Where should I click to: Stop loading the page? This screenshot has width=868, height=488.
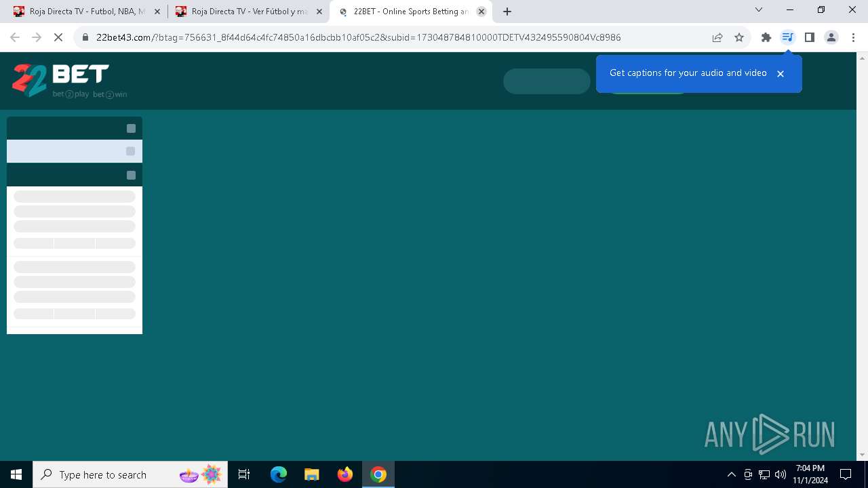[x=58, y=37]
